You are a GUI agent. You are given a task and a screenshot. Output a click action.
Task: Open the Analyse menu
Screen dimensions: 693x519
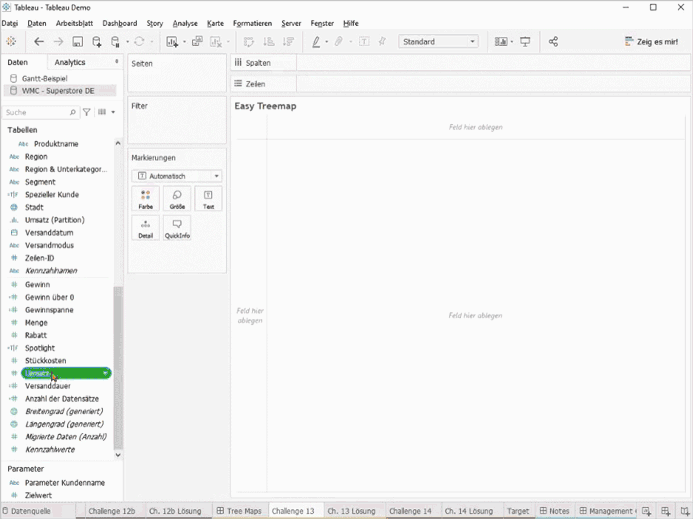[x=185, y=23]
